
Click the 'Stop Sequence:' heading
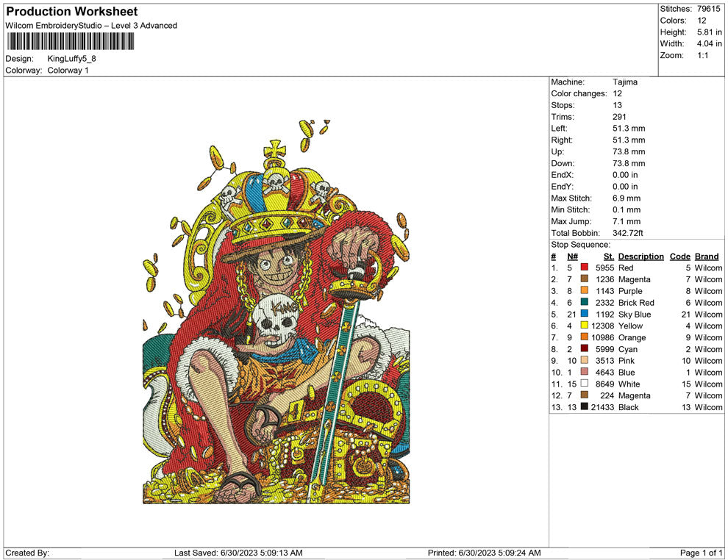pos(580,245)
